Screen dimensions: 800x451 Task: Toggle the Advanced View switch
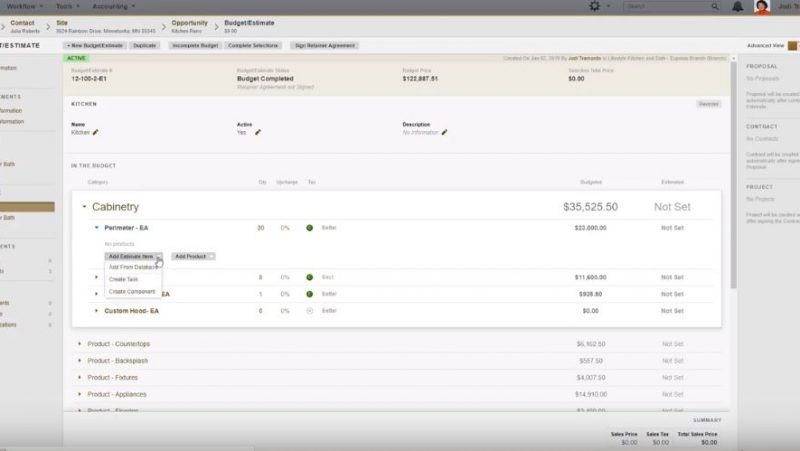(x=792, y=46)
